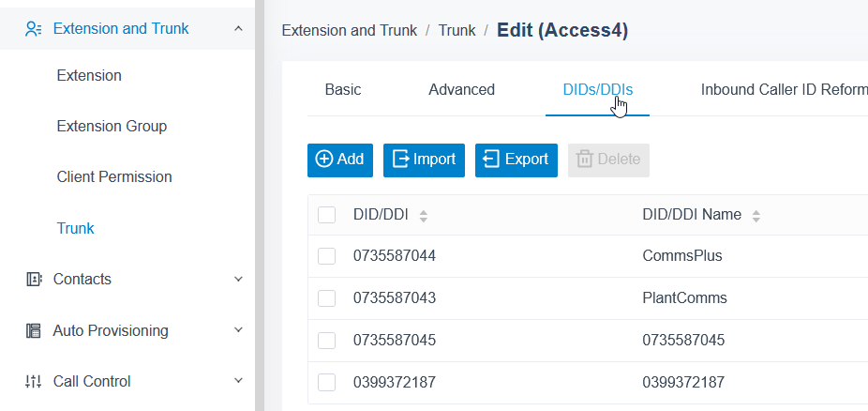Expand the Auto Provisioning menu chevron
This screenshot has width=868, height=411.
(x=239, y=330)
